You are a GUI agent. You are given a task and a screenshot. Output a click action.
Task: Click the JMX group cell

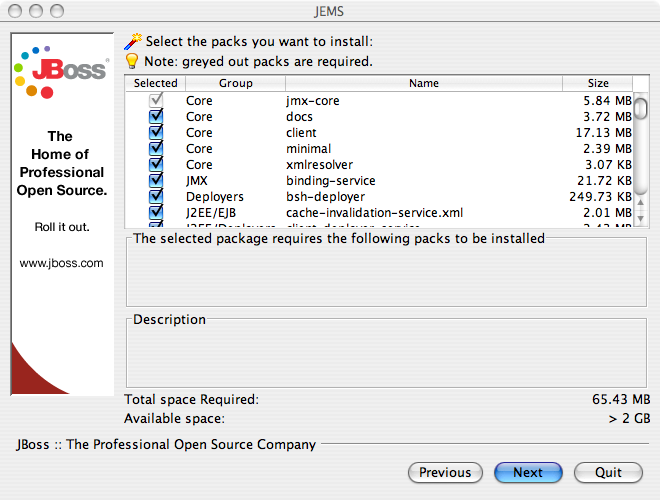[197, 181]
